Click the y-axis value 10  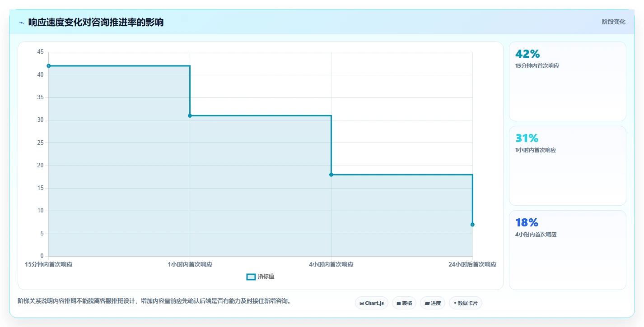click(40, 211)
